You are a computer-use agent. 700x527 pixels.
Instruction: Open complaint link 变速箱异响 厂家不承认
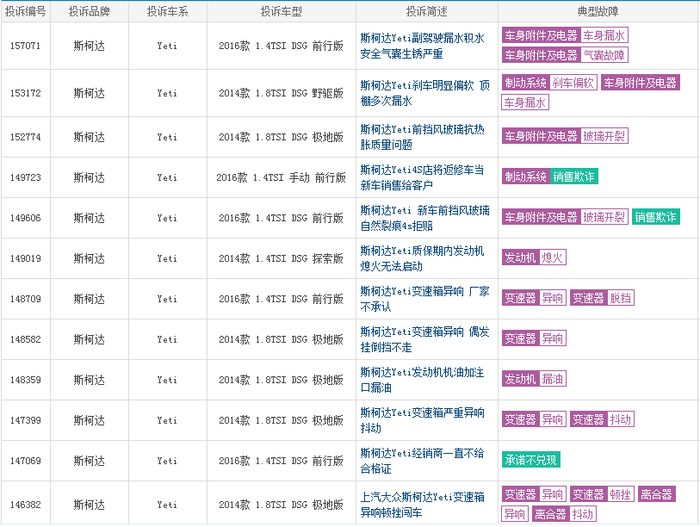[x=425, y=299]
